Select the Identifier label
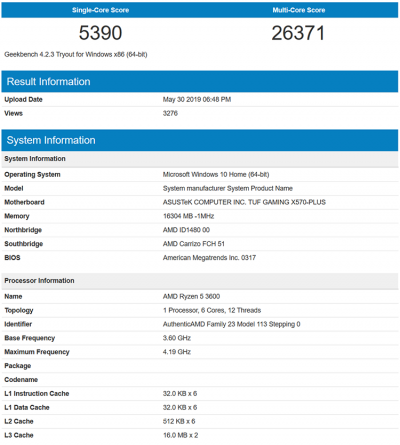This screenshot has width=400, height=445. (x=18, y=324)
